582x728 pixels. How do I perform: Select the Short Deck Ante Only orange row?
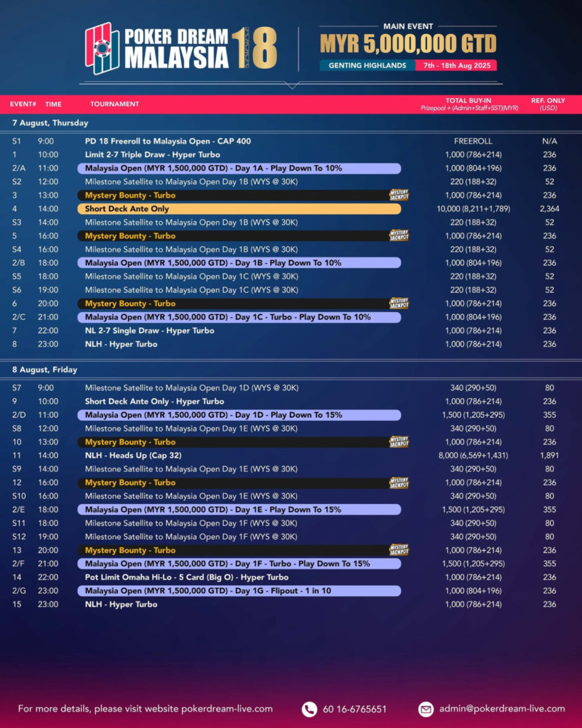click(239, 209)
